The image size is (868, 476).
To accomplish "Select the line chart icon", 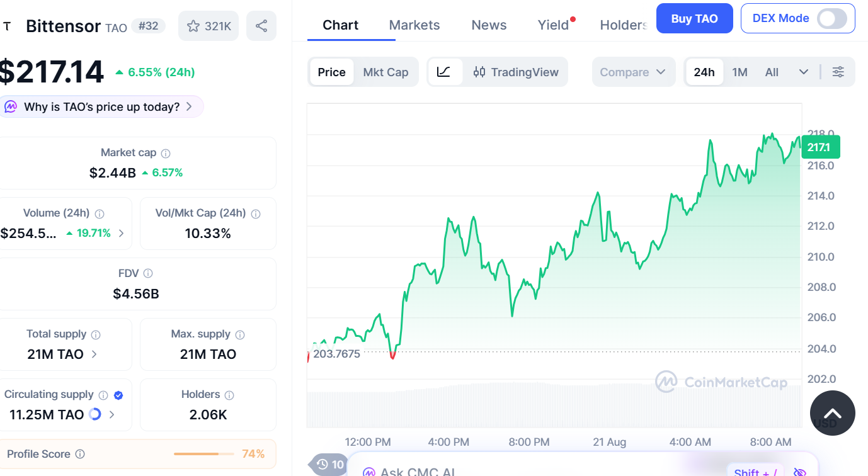I will [x=443, y=72].
